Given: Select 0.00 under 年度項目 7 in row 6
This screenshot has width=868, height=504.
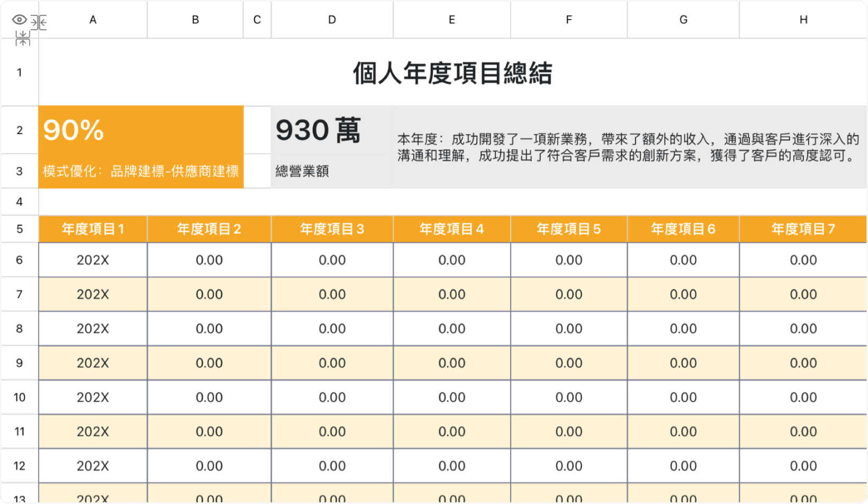Looking at the screenshot, I should tap(803, 260).
